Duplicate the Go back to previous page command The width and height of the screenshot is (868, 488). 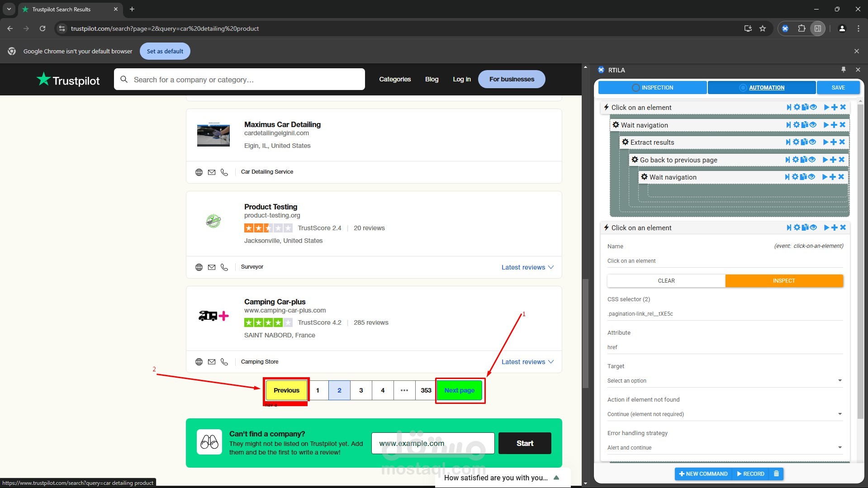[804, 160]
